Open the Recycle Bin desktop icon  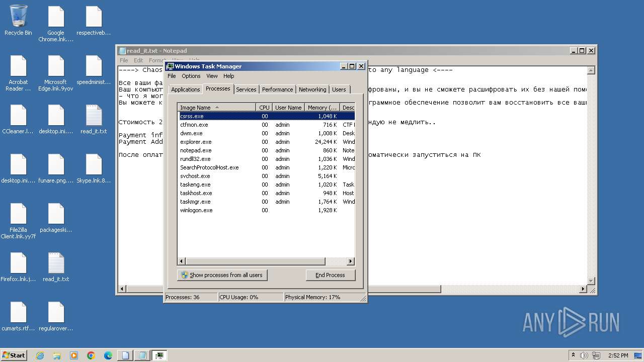[18, 20]
